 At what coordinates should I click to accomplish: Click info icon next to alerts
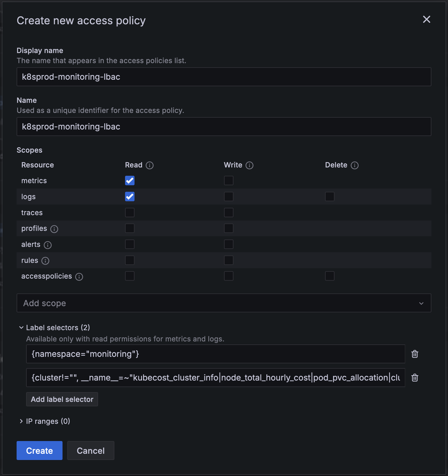pyautogui.click(x=48, y=245)
